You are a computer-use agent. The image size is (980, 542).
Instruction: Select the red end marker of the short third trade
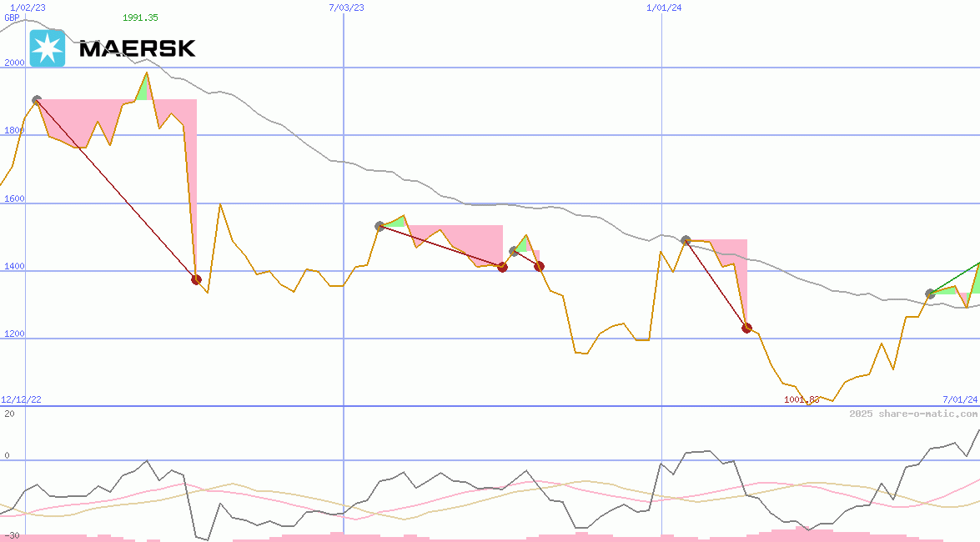point(540,266)
